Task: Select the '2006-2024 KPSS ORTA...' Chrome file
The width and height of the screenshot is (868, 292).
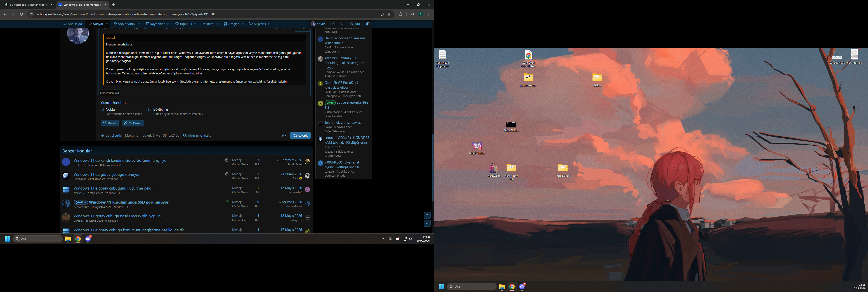Action: (528, 59)
